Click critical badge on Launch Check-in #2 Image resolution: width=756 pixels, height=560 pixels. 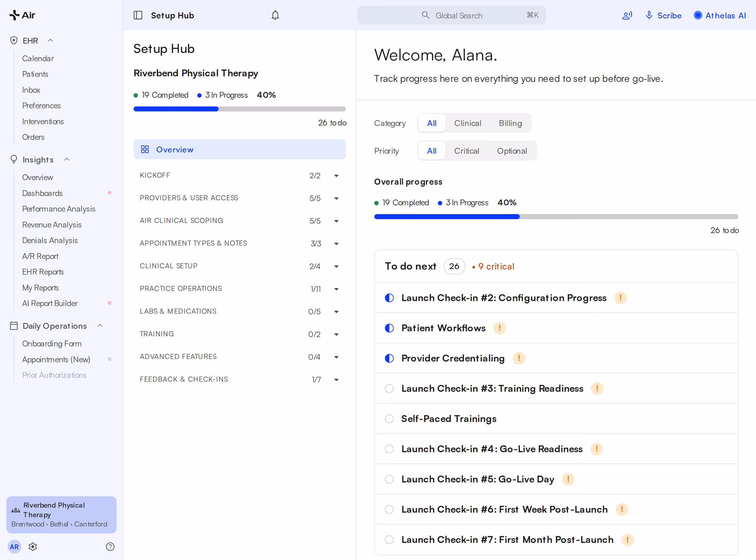(620, 298)
